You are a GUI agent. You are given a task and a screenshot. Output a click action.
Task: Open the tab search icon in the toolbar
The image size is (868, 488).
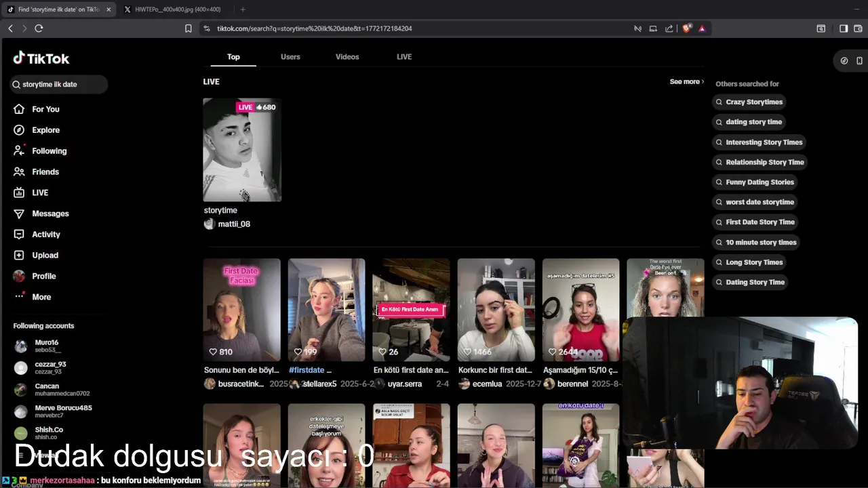[x=821, y=28]
